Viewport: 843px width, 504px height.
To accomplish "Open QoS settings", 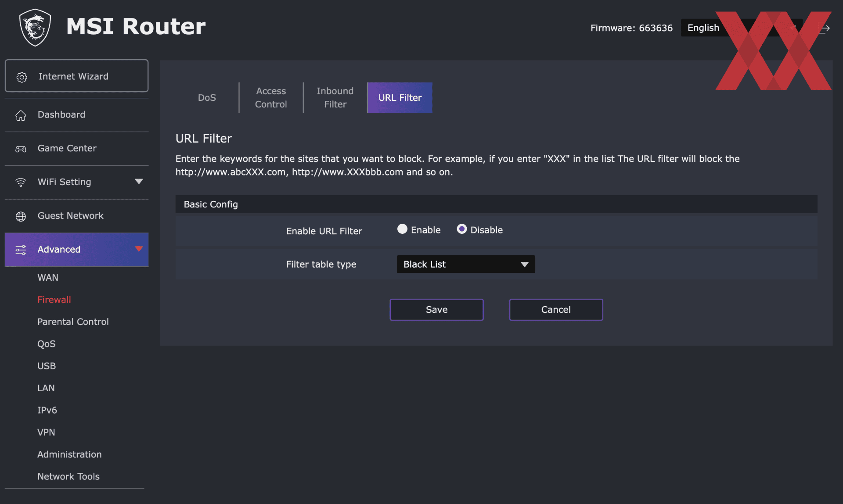I will point(47,344).
